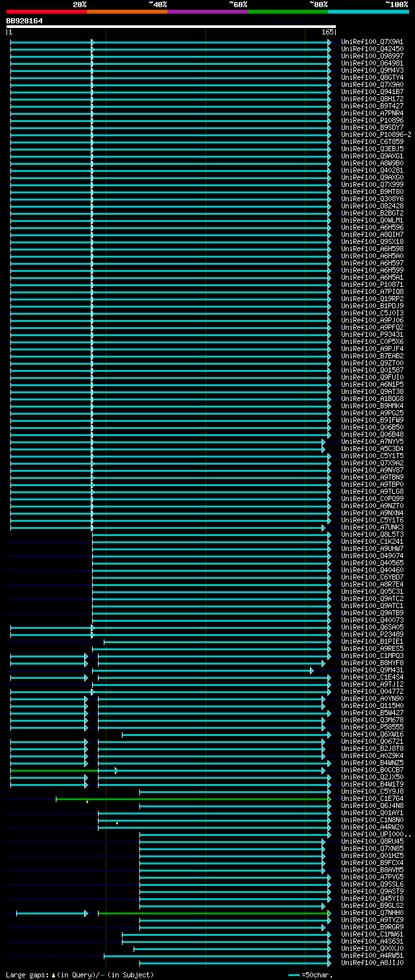This screenshot has width=415, height=980.
Task: Click the green alignment bar for UniRef100_C1E7G4
Action: point(193,799)
